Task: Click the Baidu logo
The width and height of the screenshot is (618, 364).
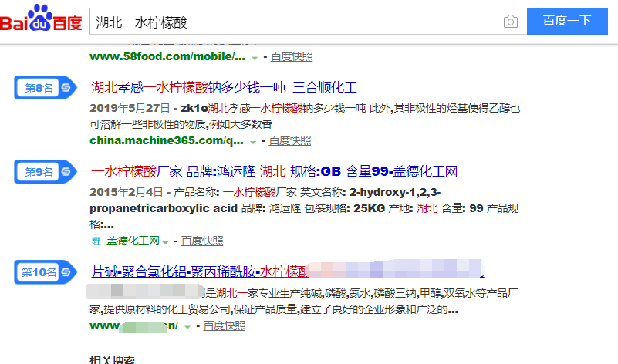Action: pyautogui.click(x=41, y=19)
